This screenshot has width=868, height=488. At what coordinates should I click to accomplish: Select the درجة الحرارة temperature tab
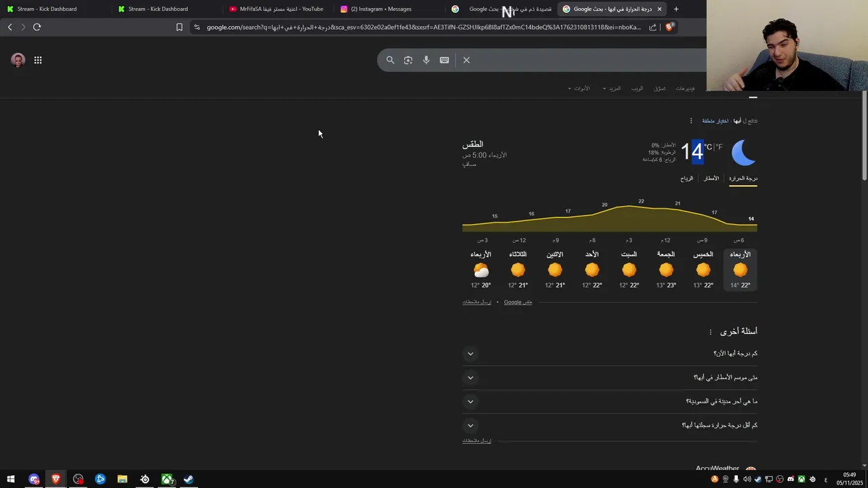743,178
